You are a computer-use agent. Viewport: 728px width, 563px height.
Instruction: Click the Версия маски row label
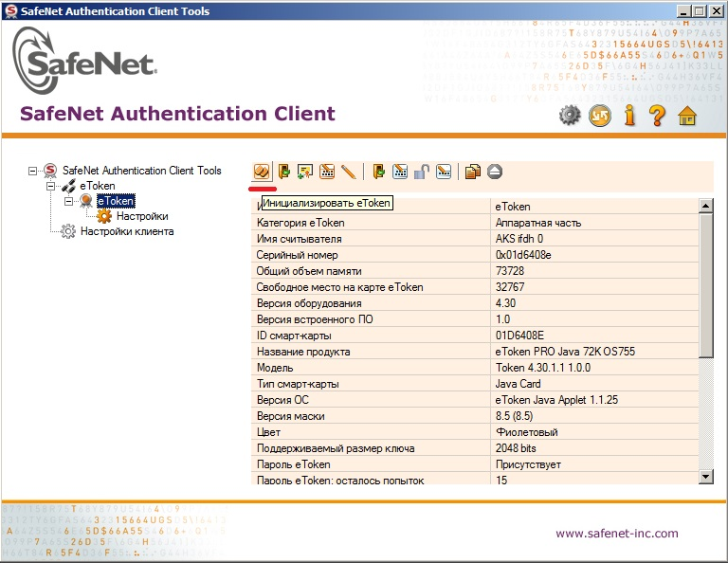(291, 416)
